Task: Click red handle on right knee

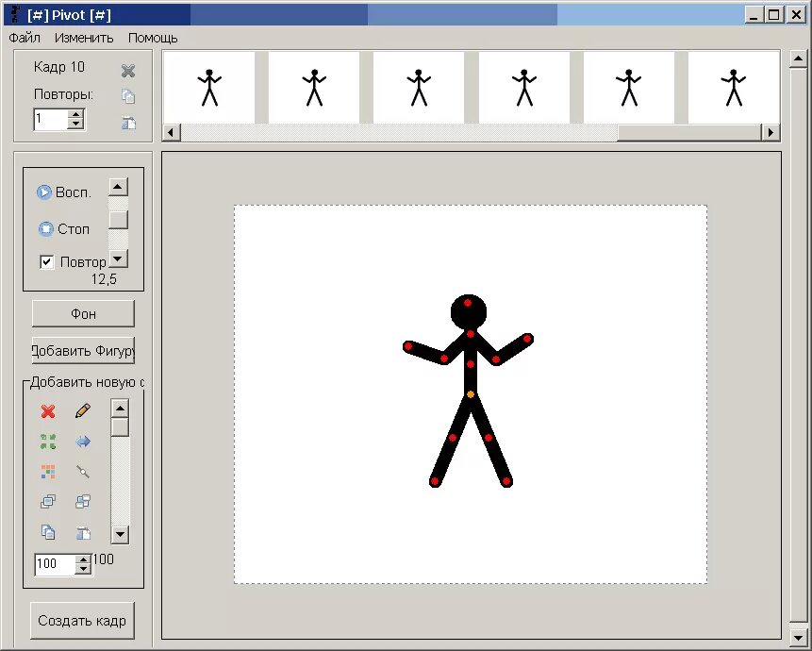Action: point(488,438)
